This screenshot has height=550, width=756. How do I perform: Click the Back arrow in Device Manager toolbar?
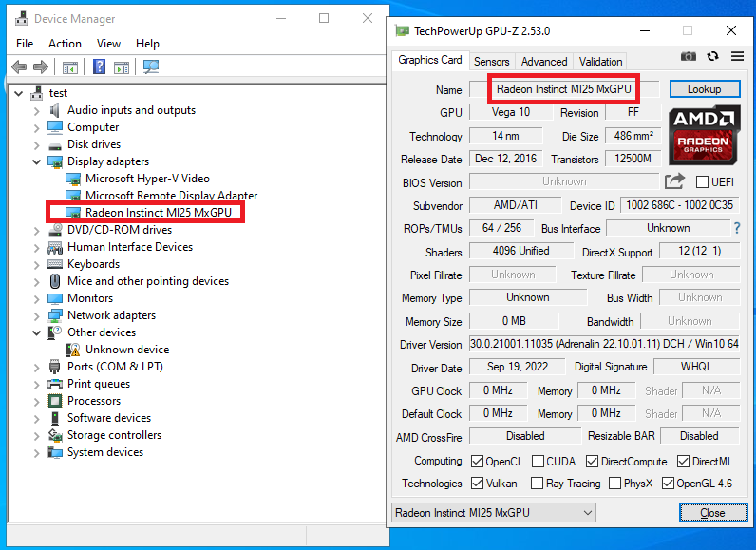[x=19, y=66]
